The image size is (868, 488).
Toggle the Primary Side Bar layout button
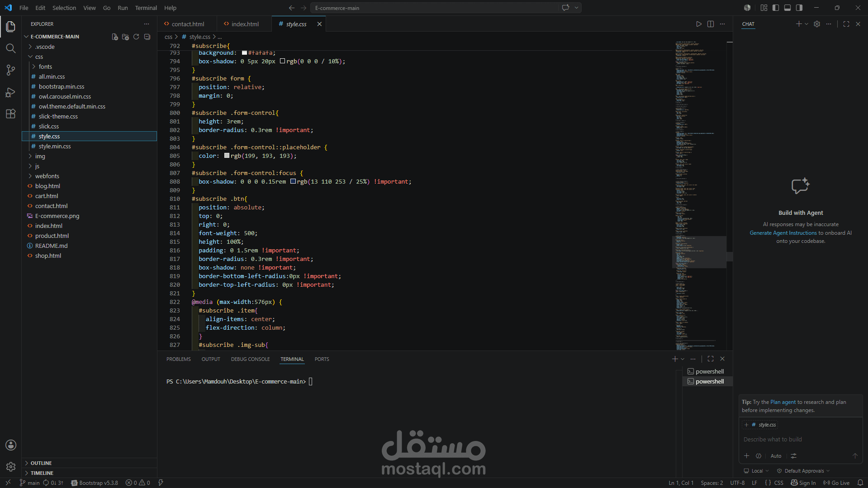click(x=776, y=8)
